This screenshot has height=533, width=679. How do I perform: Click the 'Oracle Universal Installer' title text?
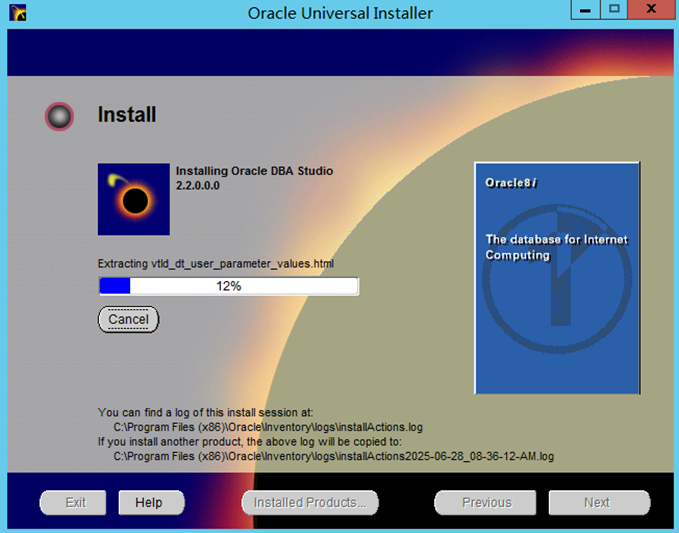pyautogui.click(x=340, y=13)
